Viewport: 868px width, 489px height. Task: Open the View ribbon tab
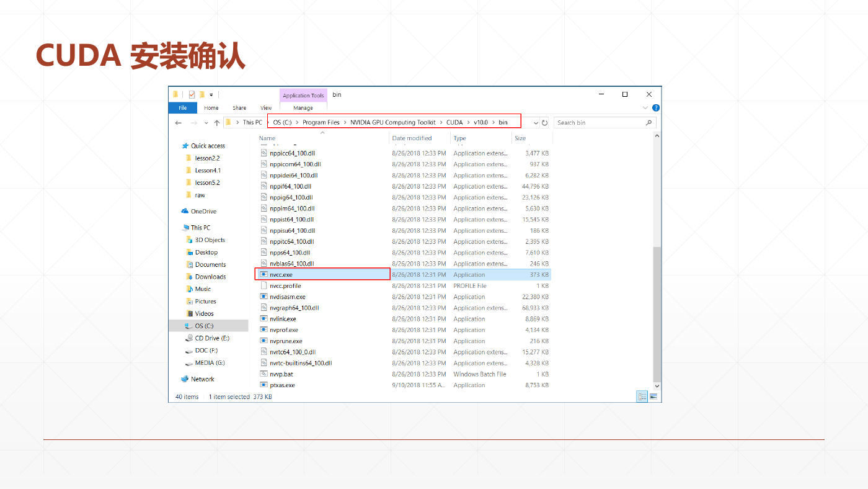tap(266, 108)
